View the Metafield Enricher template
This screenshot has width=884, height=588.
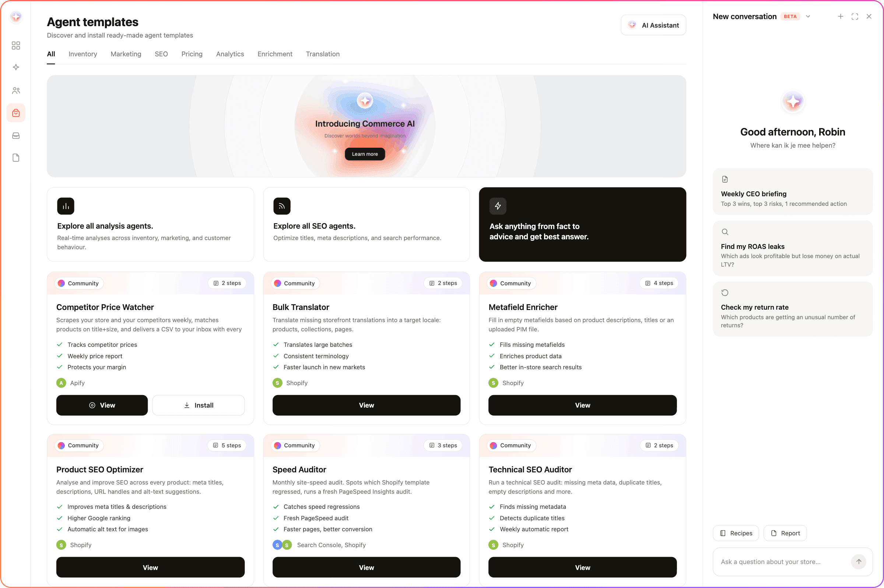tap(582, 405)
